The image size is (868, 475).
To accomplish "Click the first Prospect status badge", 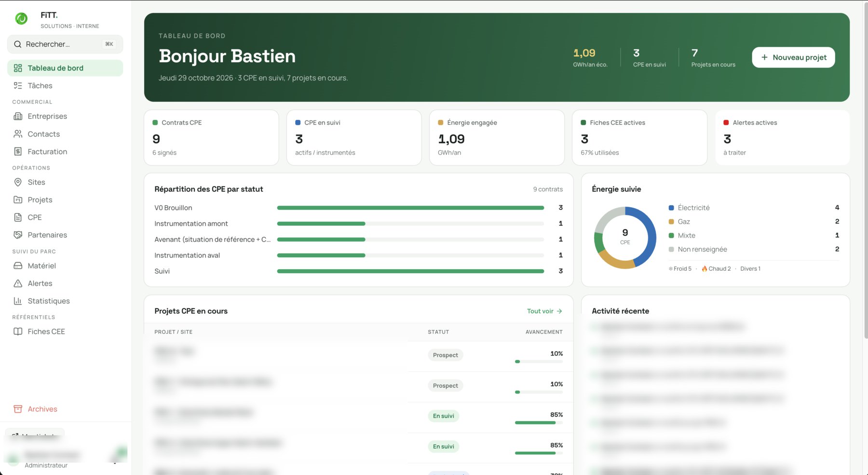I will pyautogui.click(x=445, y=355).
